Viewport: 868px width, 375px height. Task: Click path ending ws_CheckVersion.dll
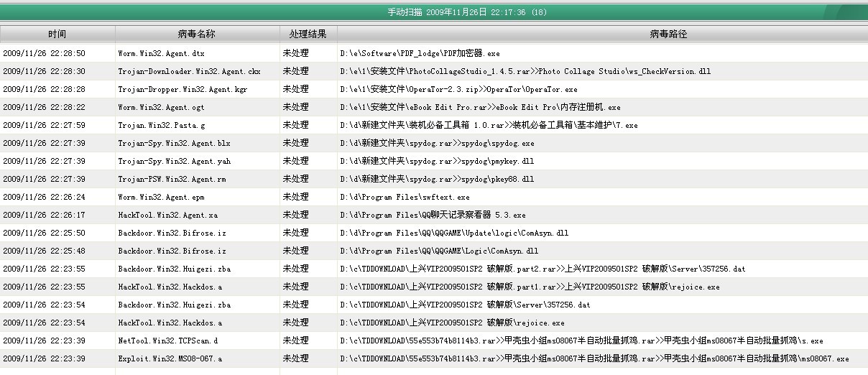click(526, 71)
